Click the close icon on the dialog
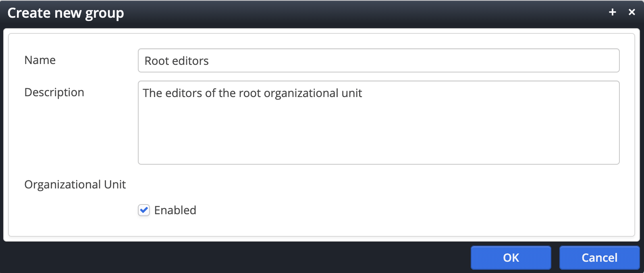 pyautogui.click(x=632, y=12)
